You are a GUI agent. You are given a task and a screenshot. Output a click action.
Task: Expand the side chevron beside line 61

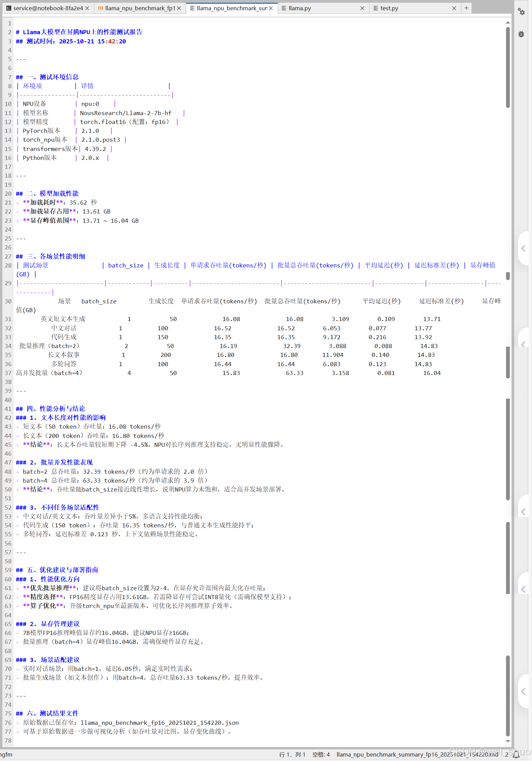tap(523, 589)
